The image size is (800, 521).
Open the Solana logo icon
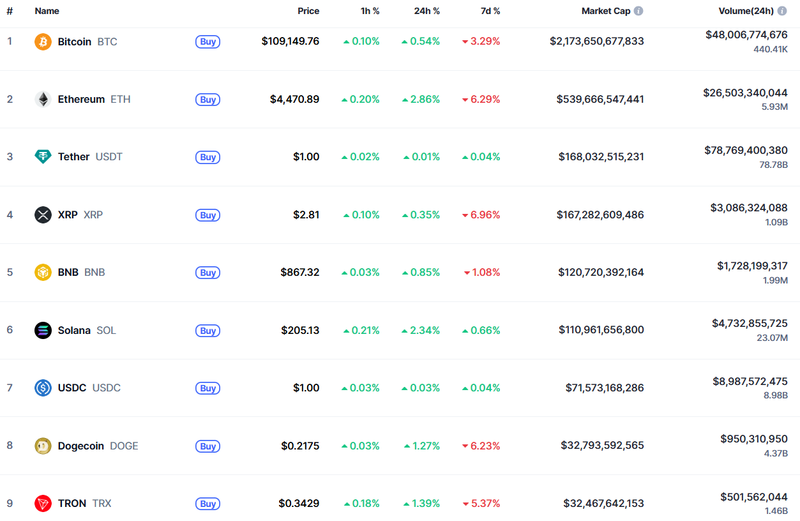click(x=43, y=330)
